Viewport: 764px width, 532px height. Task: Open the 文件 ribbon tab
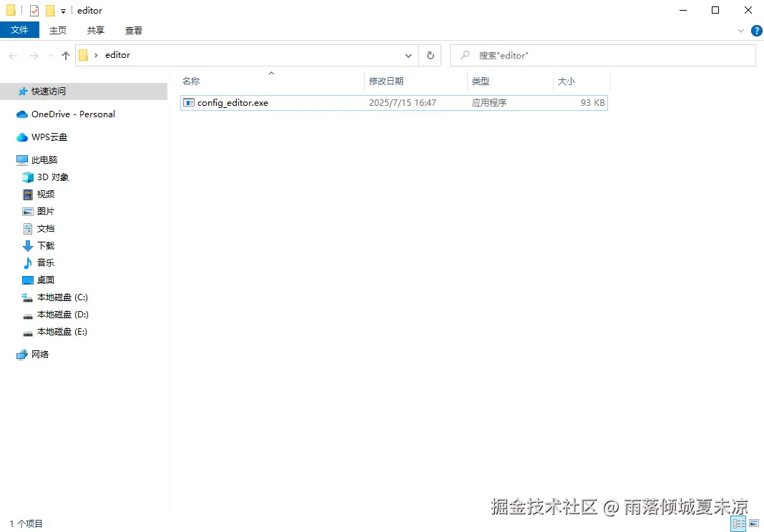pos(19,30)
